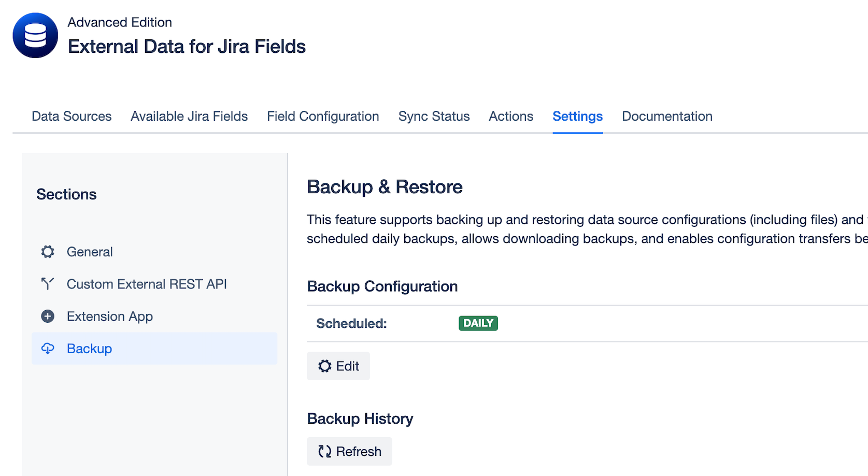Image resolution: width=868 pixels, height=476 pixels.
Task: Click the gear icon beside General
Action: pyautogui.click(x=47, y=252)
